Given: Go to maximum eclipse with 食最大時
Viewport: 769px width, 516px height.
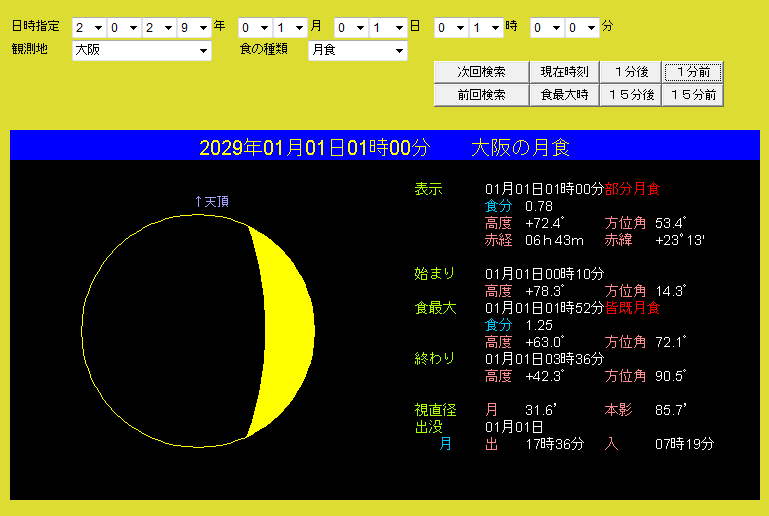Looking at the screenshot, I should click(564, 95).
